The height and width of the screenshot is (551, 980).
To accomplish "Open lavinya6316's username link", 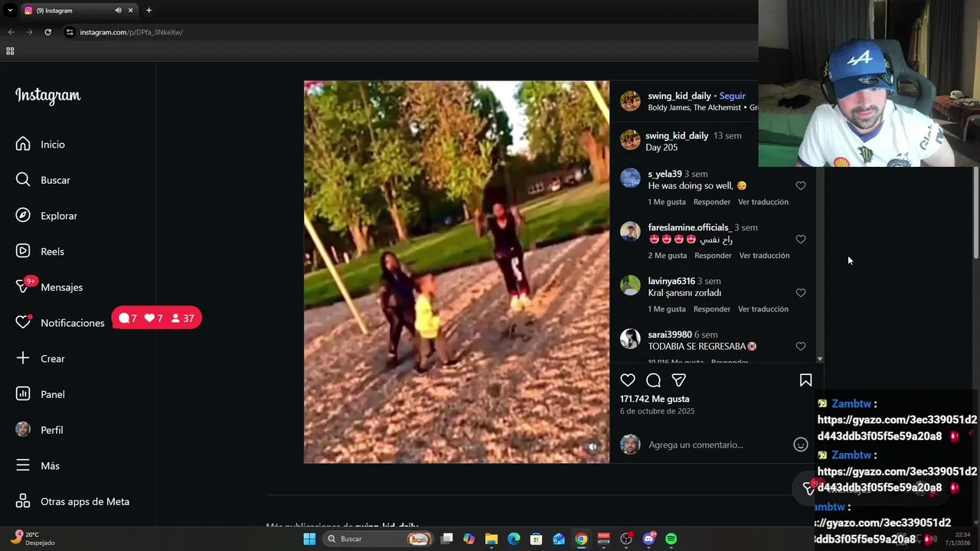I will (671, 281).
